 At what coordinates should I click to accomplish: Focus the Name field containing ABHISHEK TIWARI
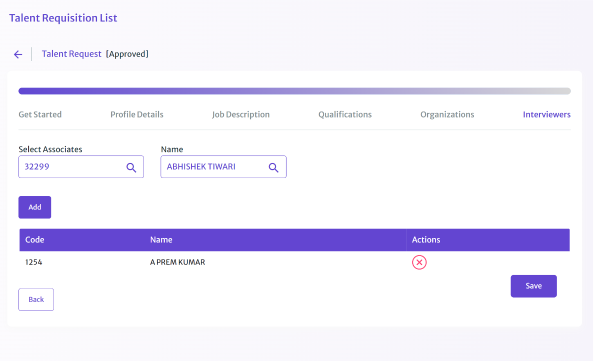[x=223, y=167]
